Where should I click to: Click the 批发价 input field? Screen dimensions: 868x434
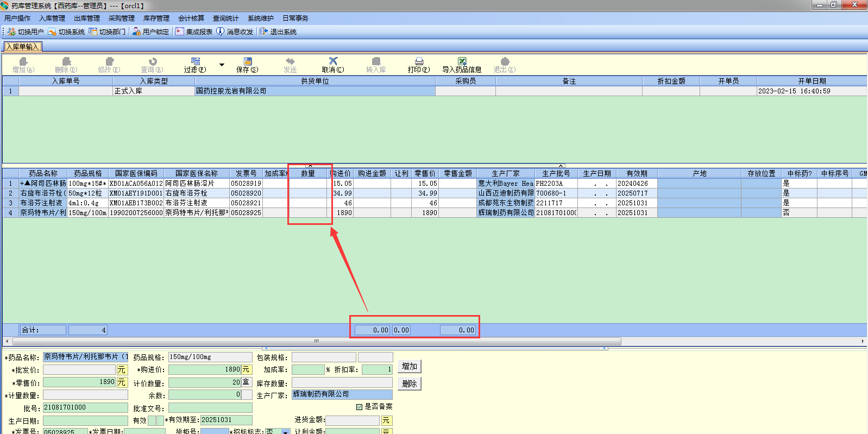[x=80, y=370]
